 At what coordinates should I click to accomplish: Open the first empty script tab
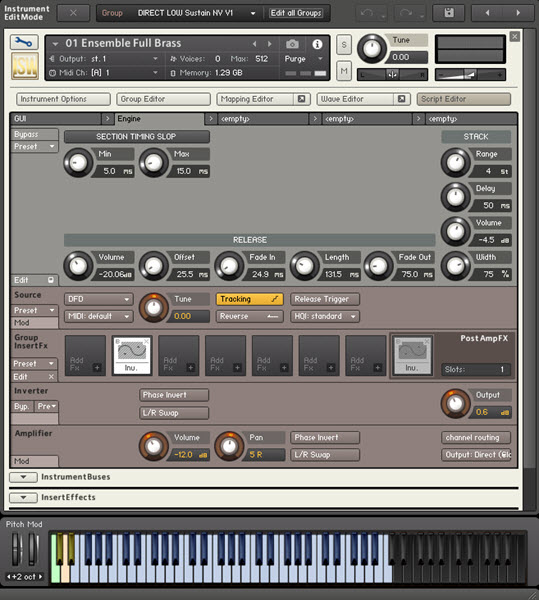[263, 119]
